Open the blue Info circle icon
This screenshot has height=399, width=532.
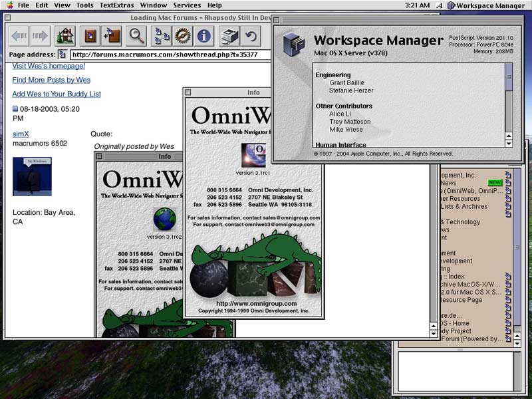[203, 36]
